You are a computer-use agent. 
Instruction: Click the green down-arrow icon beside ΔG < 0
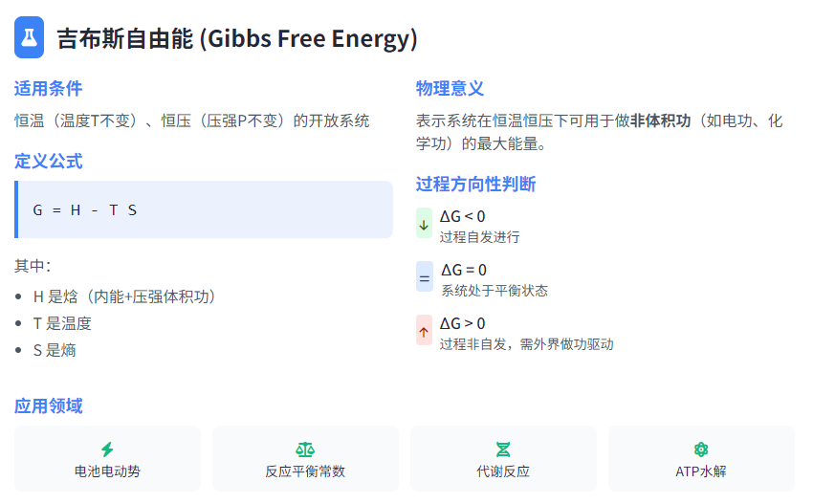click(x=424, y=223)
